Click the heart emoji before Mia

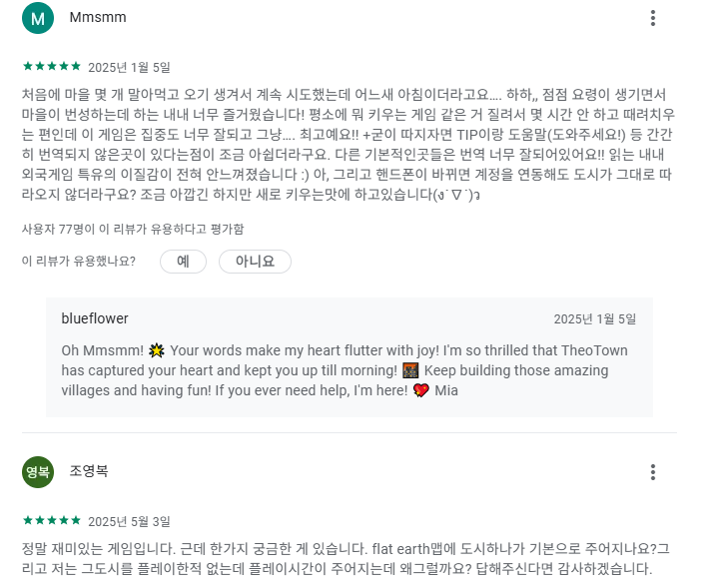[x=420, y=390]
